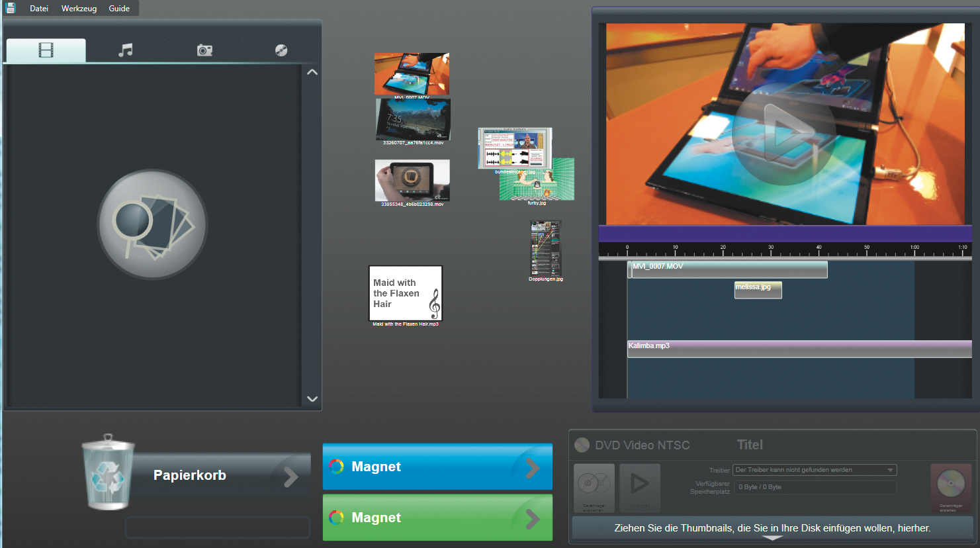The width and height of the screenshot is (980, 548).
Task: Click the large media search icon
Action: [152, 224]
